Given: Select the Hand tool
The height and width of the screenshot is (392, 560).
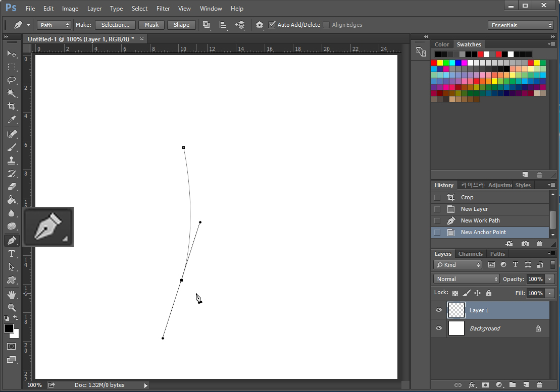Looking at the screenshot, I should (12, 295).
